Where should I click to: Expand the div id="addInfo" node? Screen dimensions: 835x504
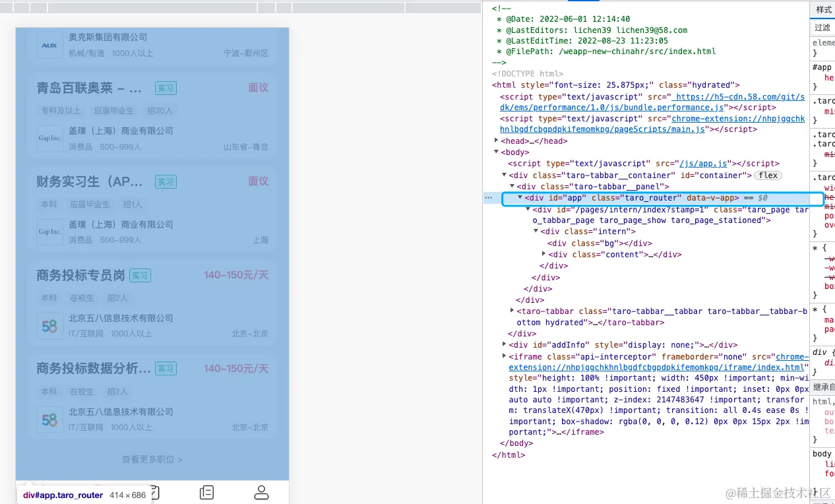coord(505,345)
